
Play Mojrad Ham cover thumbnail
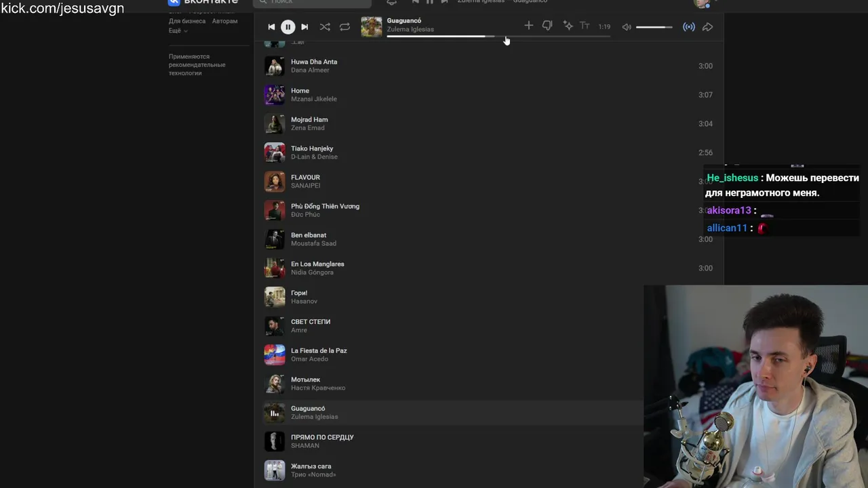click(x=275, y=123)
